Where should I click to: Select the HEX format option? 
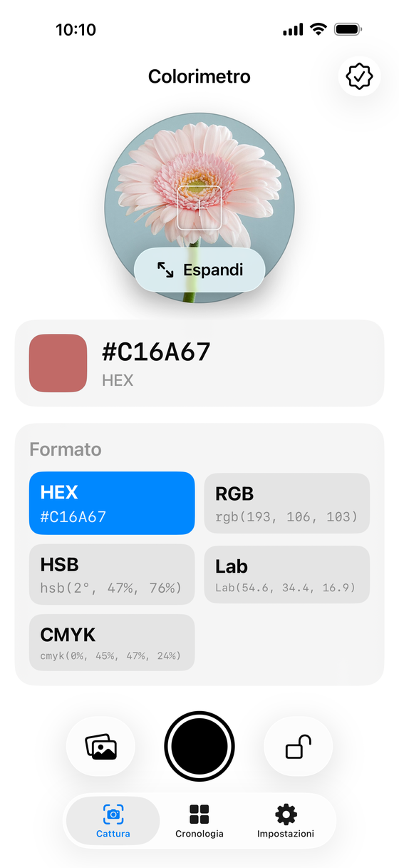coord(112,503)
